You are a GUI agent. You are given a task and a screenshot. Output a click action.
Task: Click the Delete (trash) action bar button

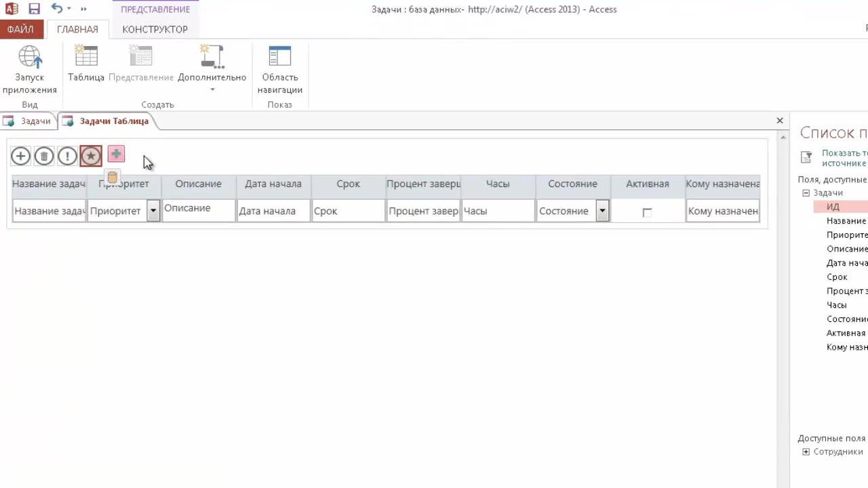tap(44, 157)
